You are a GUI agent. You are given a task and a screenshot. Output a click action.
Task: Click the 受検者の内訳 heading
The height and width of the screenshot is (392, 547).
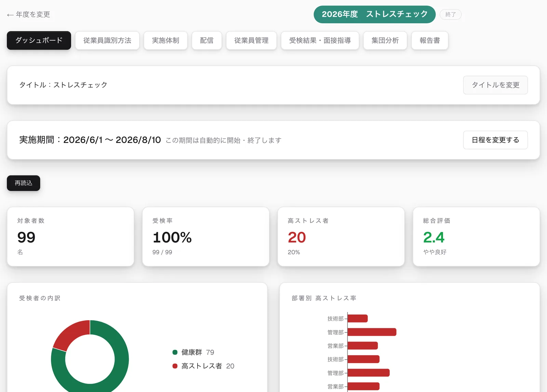tap(40, 298)
